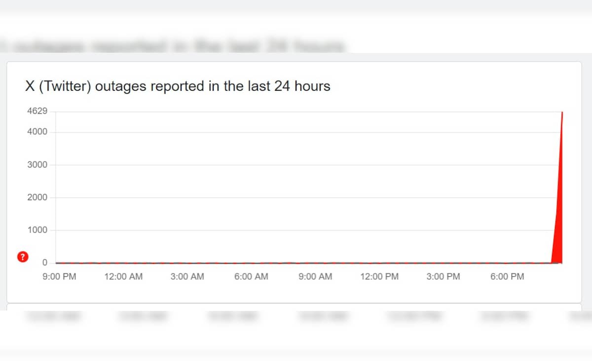The width and height of the screenshot is (592, 364).
Task: Pick the 1000 y-axis value
Action: pyautogui.click(x=37, y=230)
